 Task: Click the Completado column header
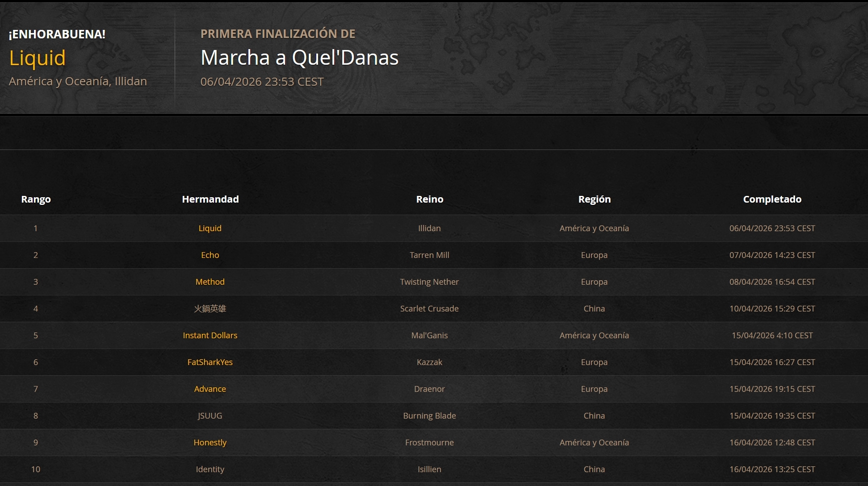(772, 199)
